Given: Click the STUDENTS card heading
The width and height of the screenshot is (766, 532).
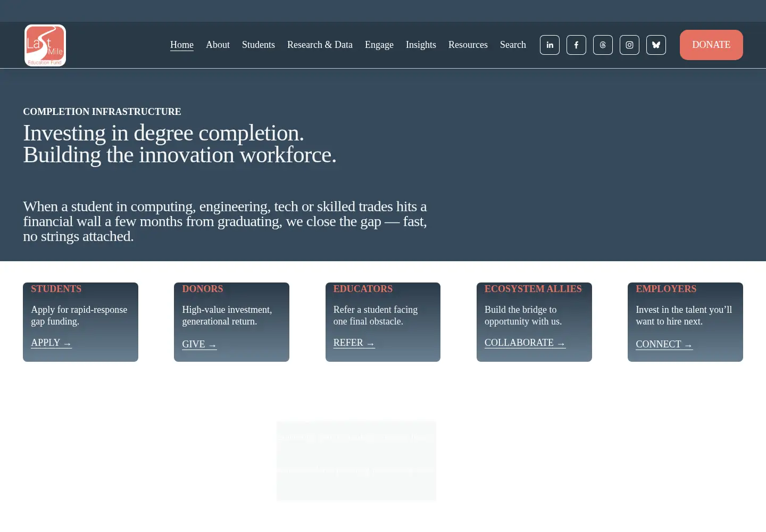Looking at the screenshot, I should [56, 289].
